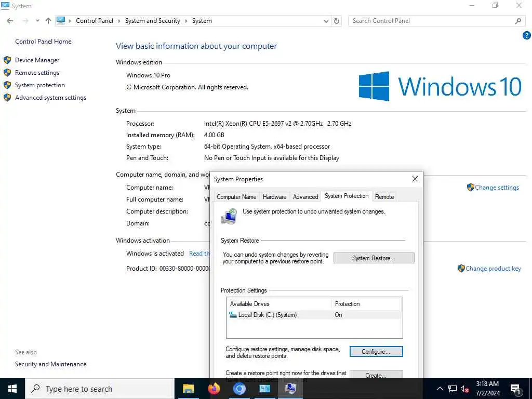
Task: Open the Windows Start menu
Action: (x=12, y=389)
